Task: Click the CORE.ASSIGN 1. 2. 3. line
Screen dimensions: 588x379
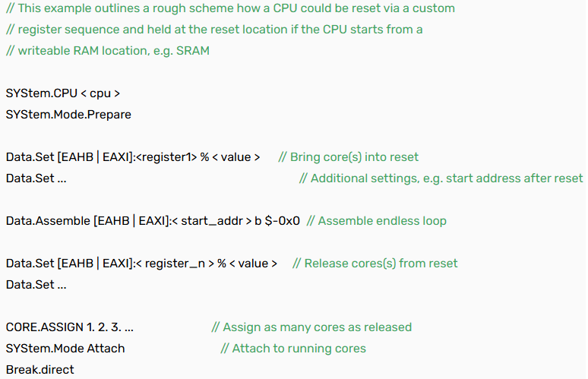Action: pyautogui.click(x=69, y=327)
